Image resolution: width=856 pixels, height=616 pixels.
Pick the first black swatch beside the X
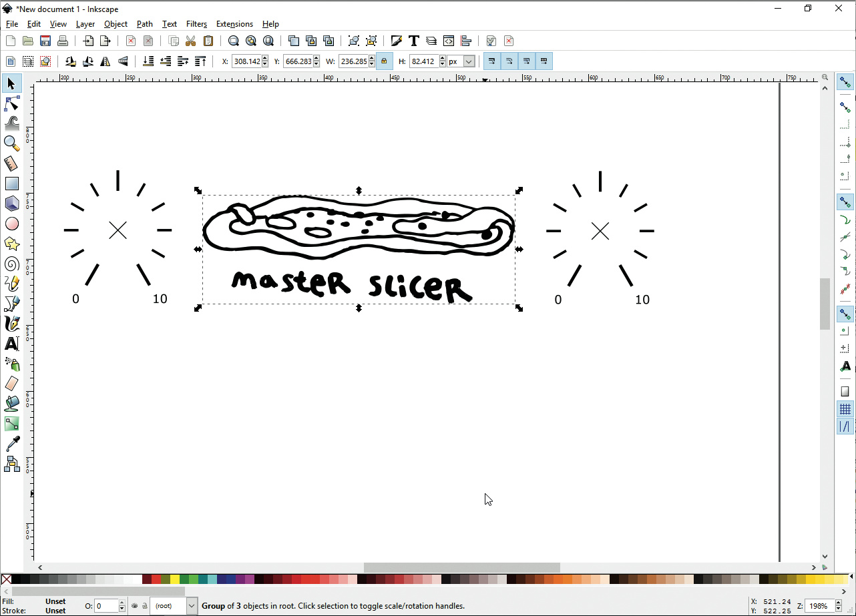(x=16, y=580)
